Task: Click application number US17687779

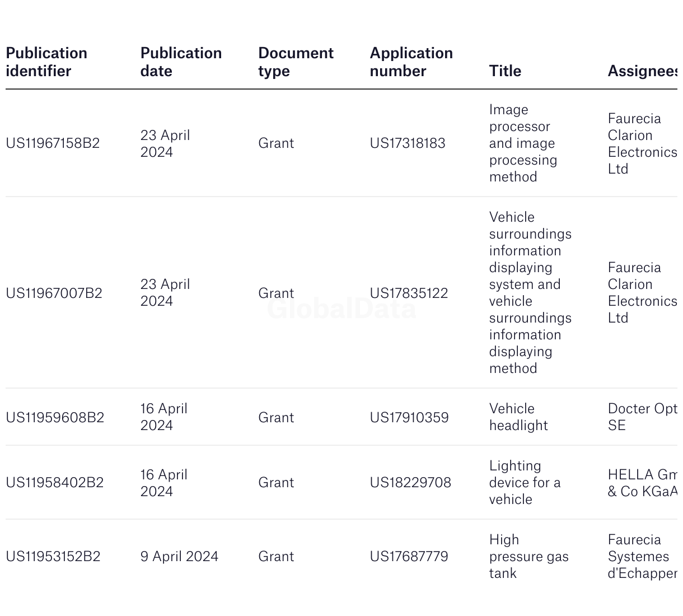Action: tap(409, 557)
